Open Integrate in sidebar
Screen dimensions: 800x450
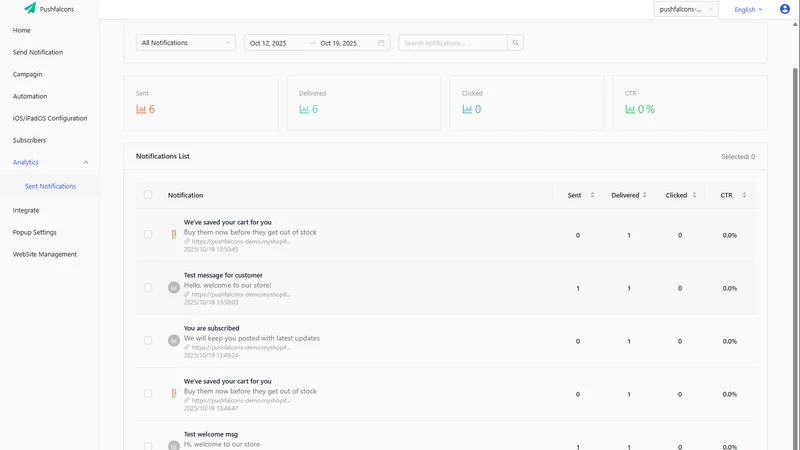26,210
